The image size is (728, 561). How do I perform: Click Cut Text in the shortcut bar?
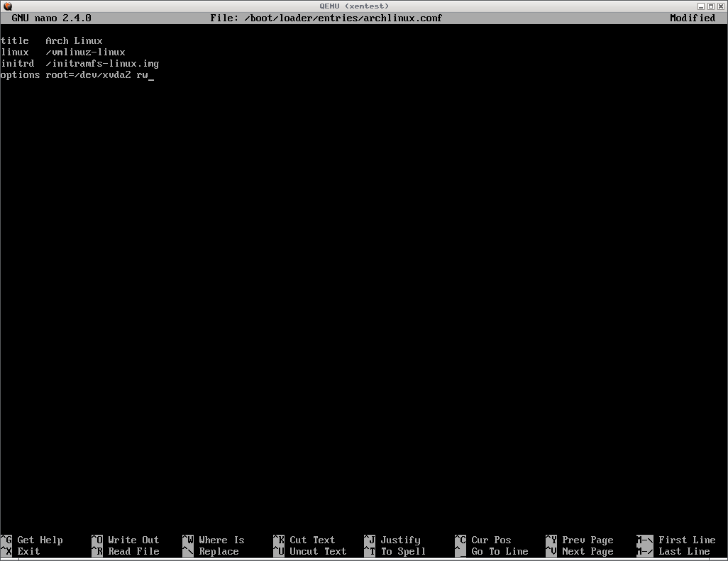pyautogui.click(x=311, y=540)
